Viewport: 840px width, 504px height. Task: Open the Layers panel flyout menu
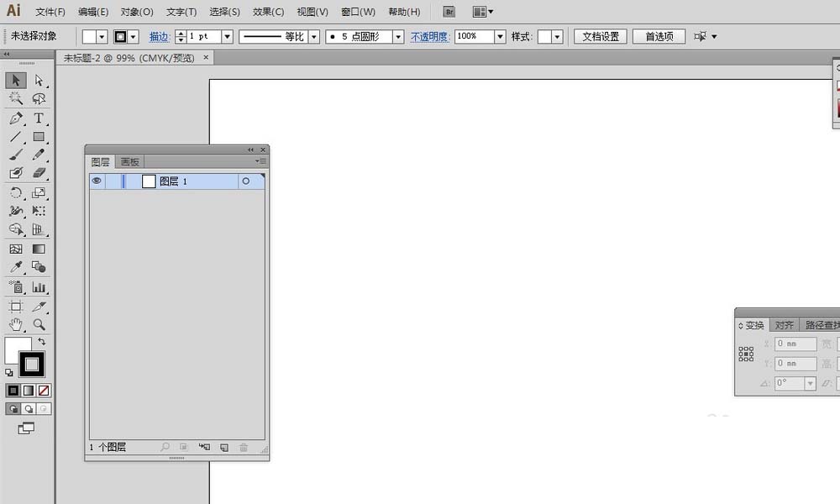pyautogui.click(x=261, y=161)
